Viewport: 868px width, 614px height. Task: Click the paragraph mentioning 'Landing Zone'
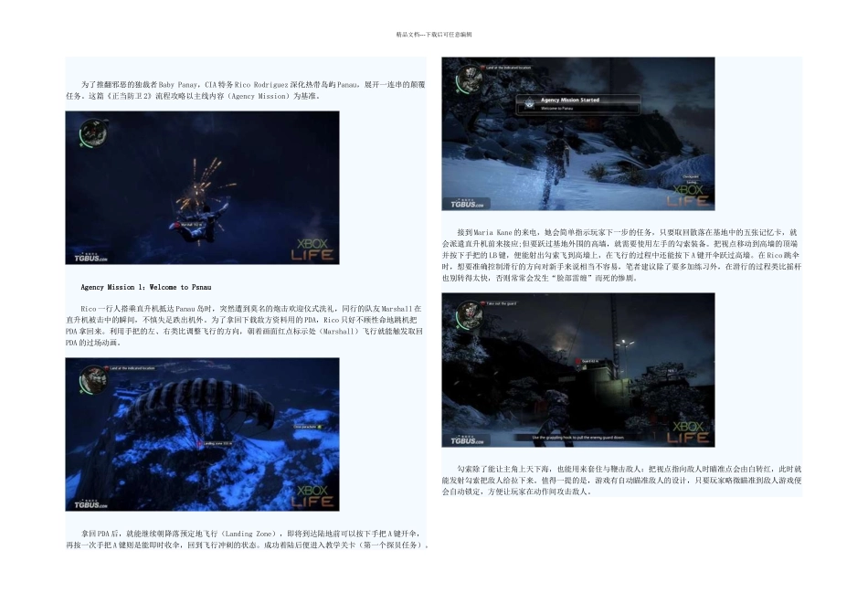point(248,539)
